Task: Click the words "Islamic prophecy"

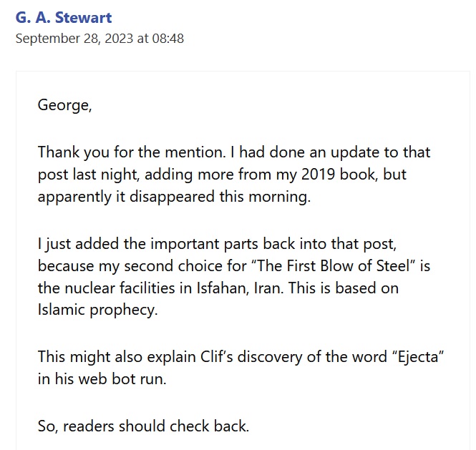Action: pos(97,310)
